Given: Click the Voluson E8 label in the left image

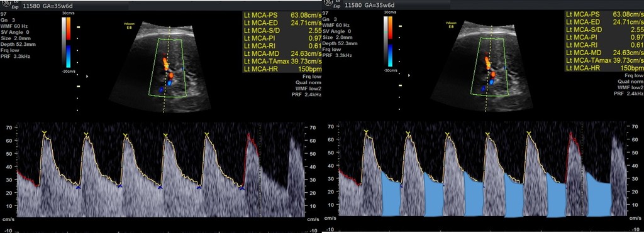Looking at the screenshot, I should click(x=130, y=25).
